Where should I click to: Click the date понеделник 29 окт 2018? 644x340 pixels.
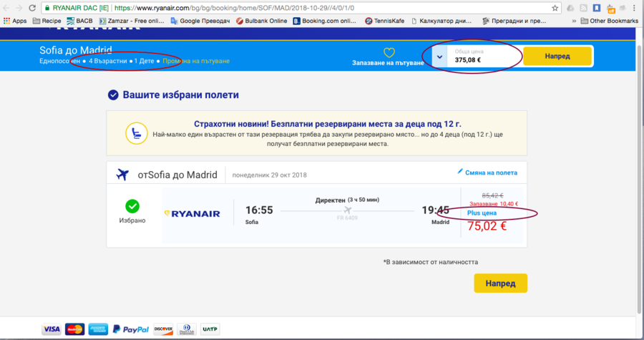click(x=270, y=175)
